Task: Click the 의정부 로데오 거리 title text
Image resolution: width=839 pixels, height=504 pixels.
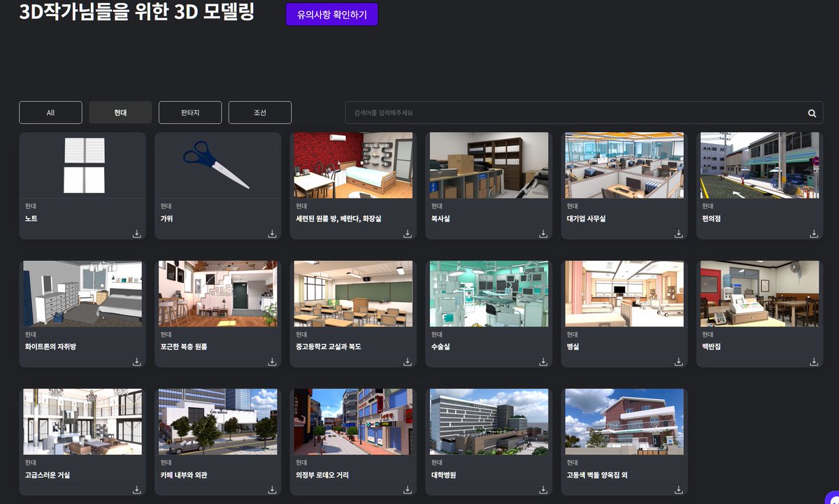Action: pyautogui.click(x=322, y=475)
